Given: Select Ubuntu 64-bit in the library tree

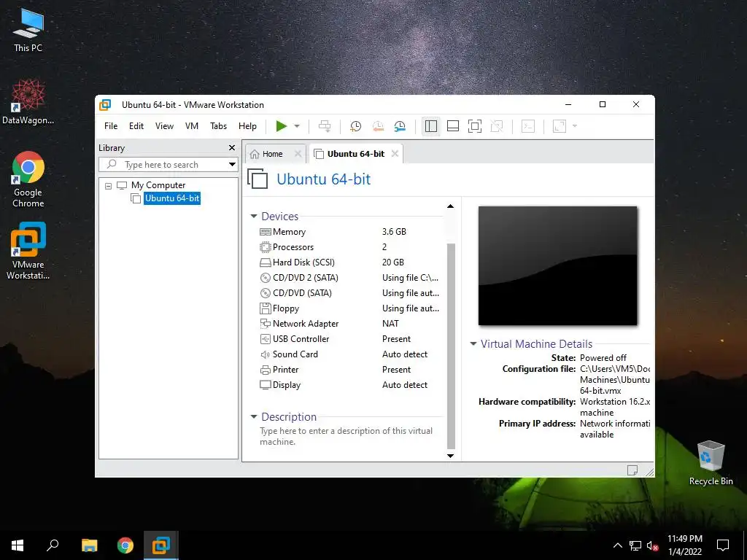Looking at the screenshot, I should pyautogui.click(x=172, y=198).
